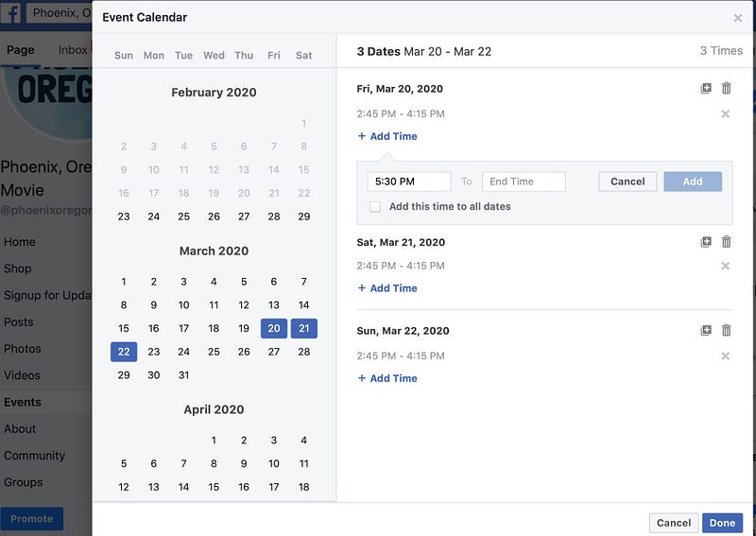
Task: Switch to the Inbox tab
Action: tap(72, 50)
